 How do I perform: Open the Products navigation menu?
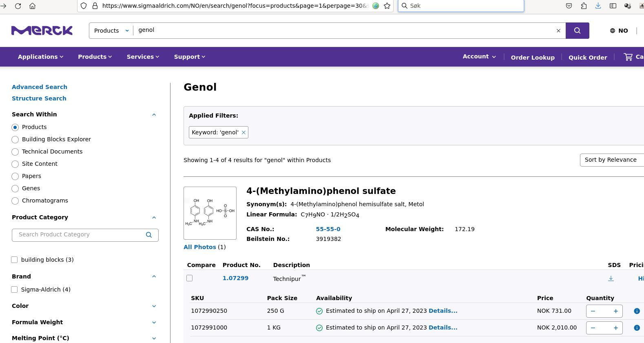95,57
